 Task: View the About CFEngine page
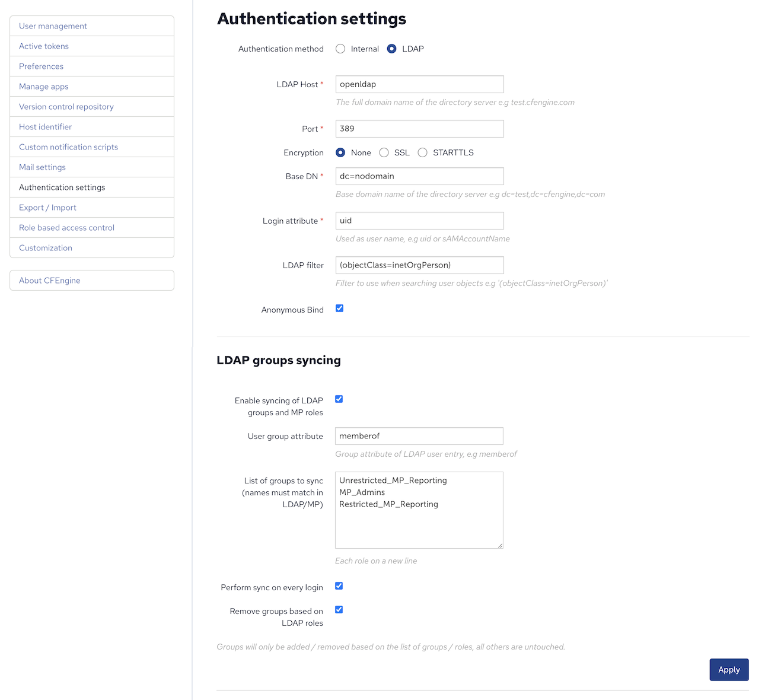click(x=49, y=280)
